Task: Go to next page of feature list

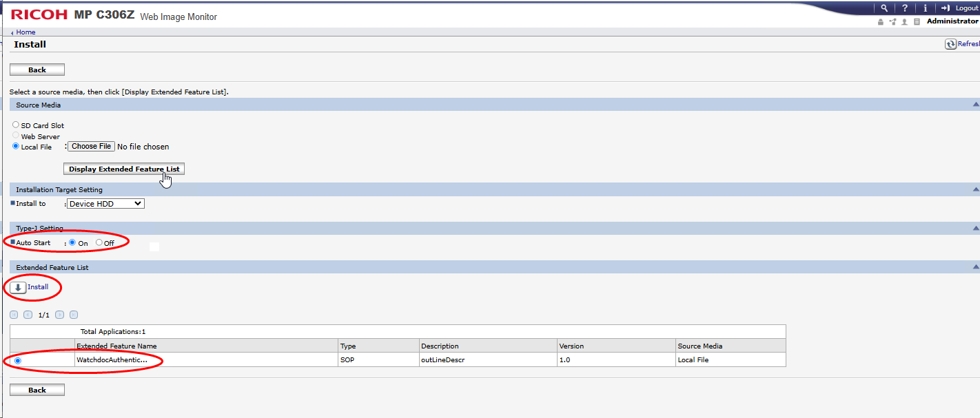Action: 59,315
